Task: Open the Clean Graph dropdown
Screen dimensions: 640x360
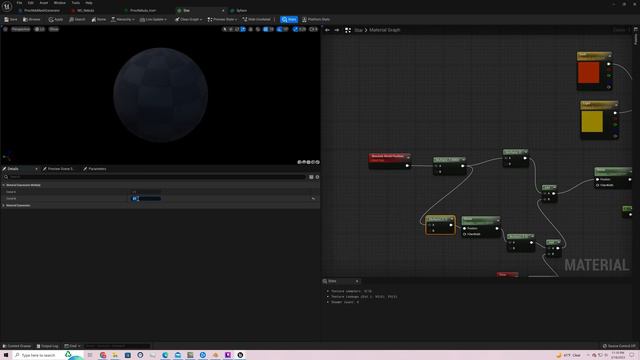Action: pos(189,20)
